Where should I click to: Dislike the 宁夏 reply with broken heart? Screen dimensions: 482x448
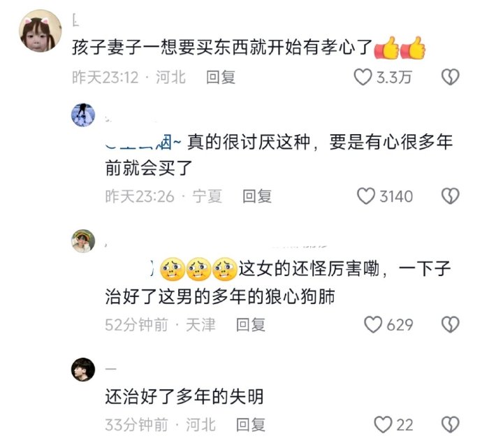pos(451,196)
